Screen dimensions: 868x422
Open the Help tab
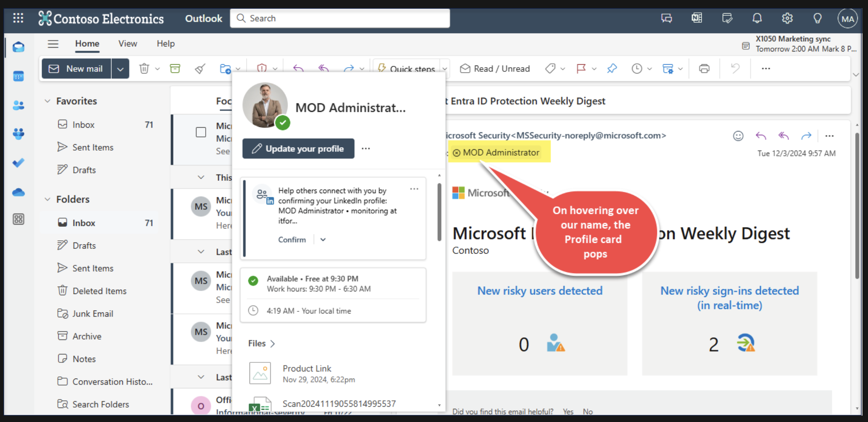tap(166, 44)
